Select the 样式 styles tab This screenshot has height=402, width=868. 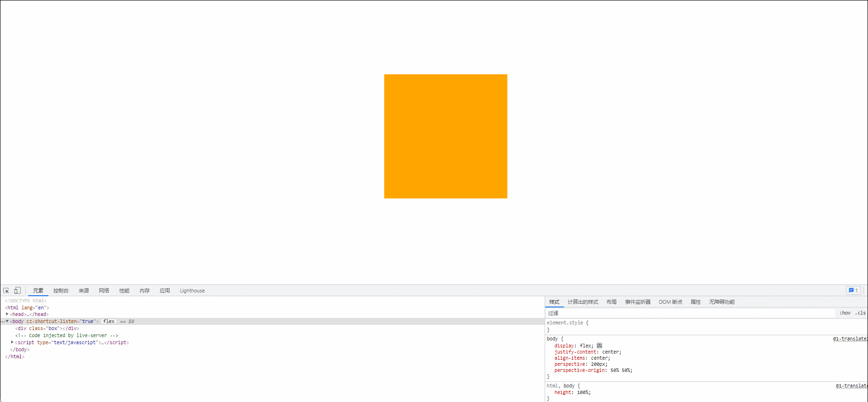(554, 302)
